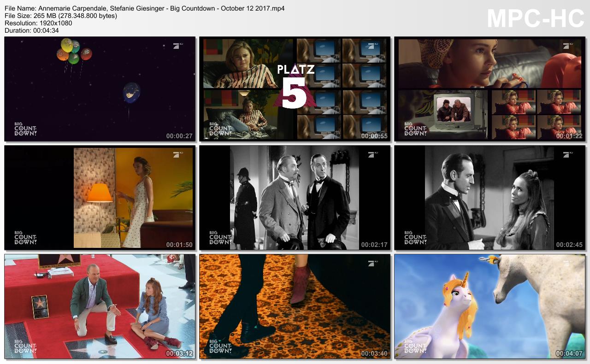Click the 00:00:27 timestamp label
The image size is (590, 364).
179,136
